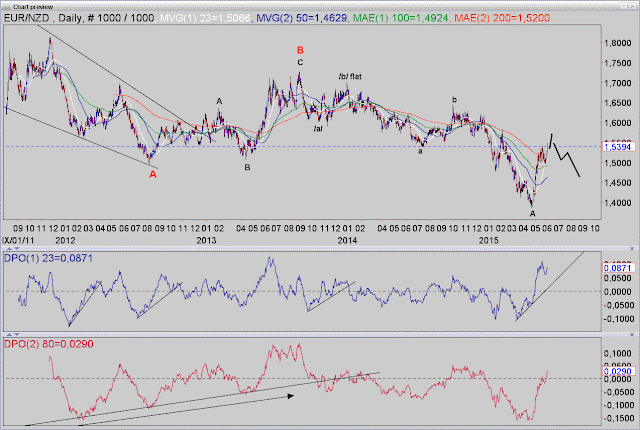
Task: Close the Chart preview window
Action: pyautogui.click(x=633, y=6)
